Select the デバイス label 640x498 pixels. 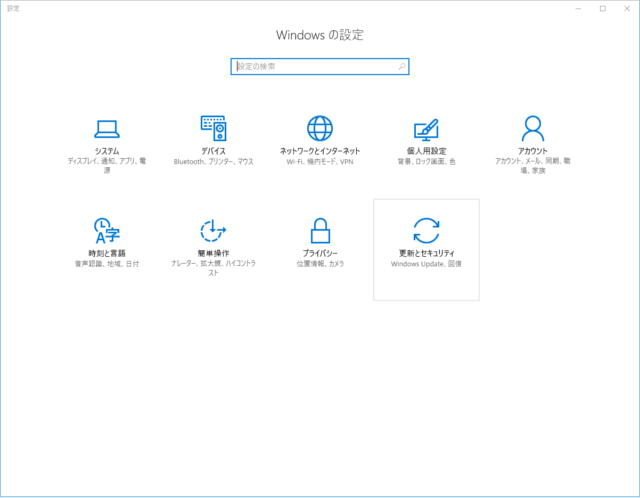pos(213,151)
